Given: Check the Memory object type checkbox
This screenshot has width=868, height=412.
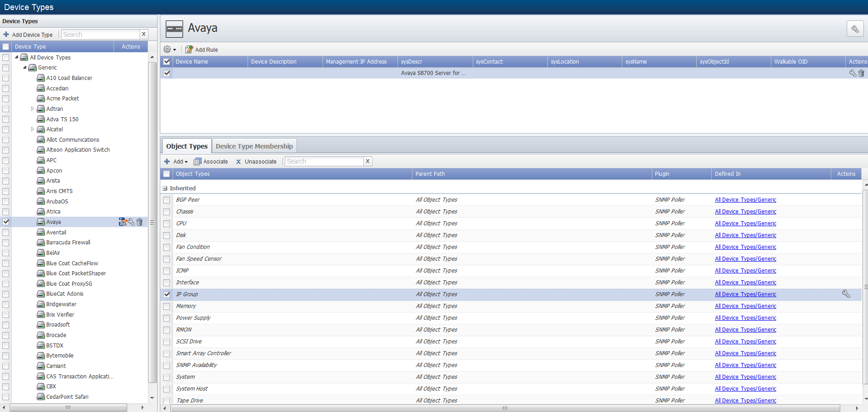Looking at the screenshot, I should pyautogui.click(x=167, y=306).
